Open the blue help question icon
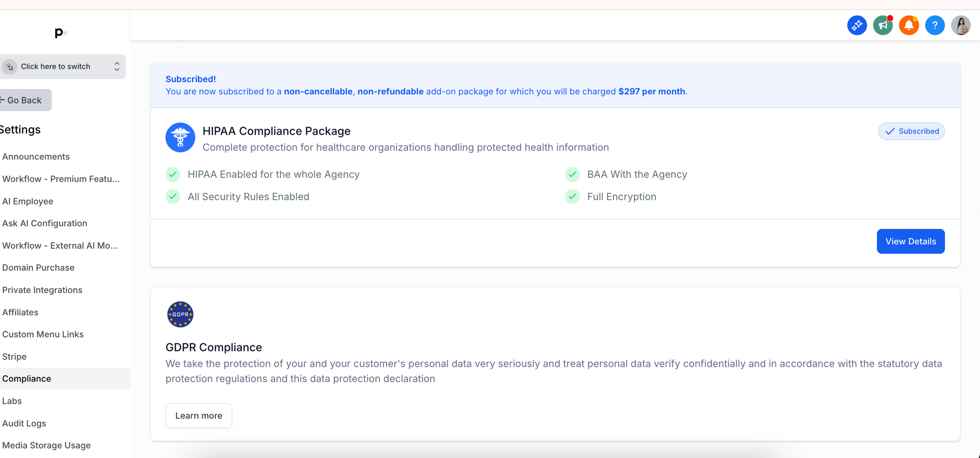 click(935, 25)
